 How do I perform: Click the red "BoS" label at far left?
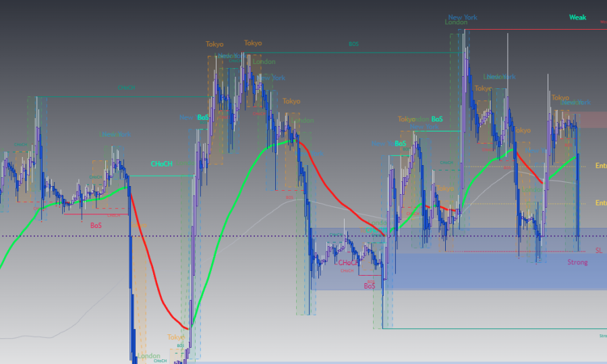96,225
